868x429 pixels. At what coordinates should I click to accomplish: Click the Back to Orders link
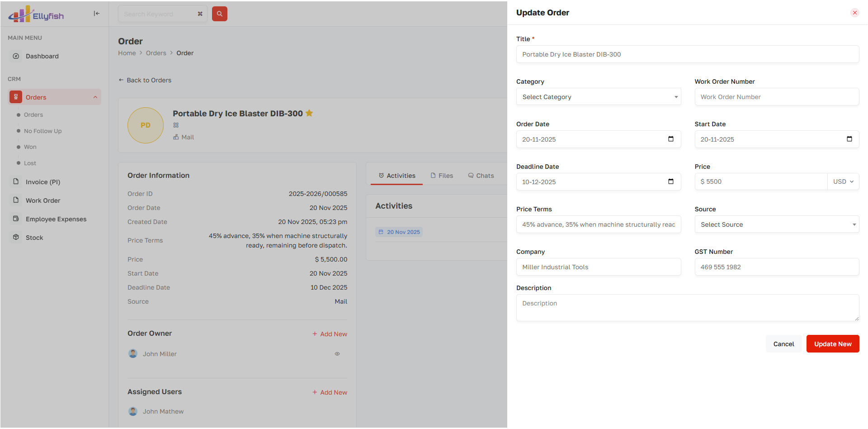coord(145,80)
